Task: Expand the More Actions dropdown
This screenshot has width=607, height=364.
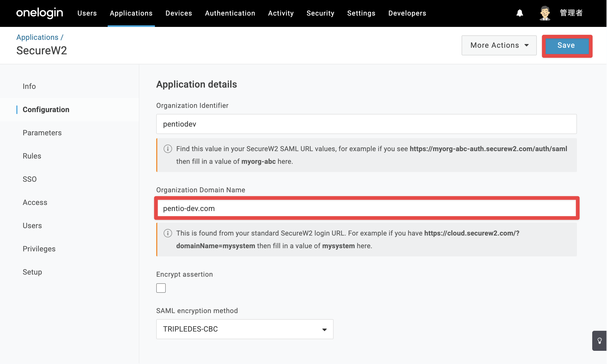Action: pos(499,45)
